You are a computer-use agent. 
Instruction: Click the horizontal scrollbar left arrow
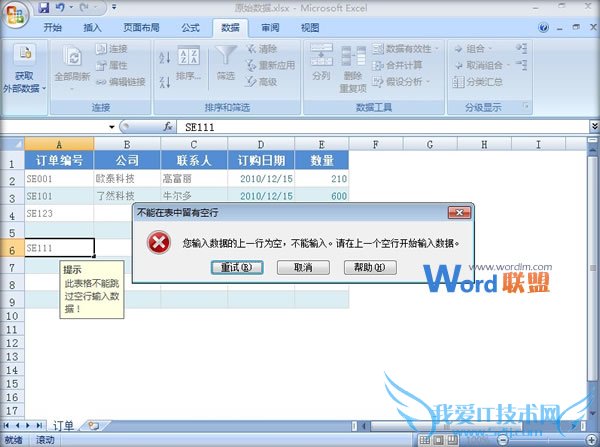click(x=364, y=426)
